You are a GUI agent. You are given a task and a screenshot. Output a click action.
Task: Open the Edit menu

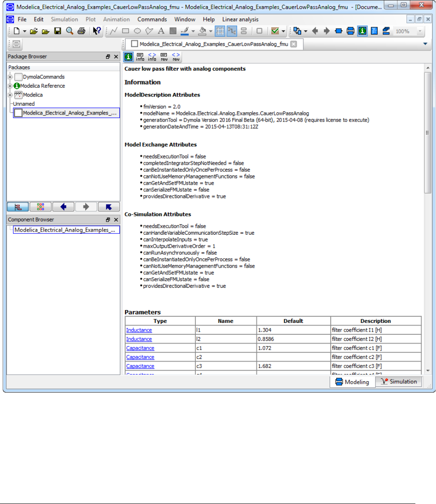(39, 19)
